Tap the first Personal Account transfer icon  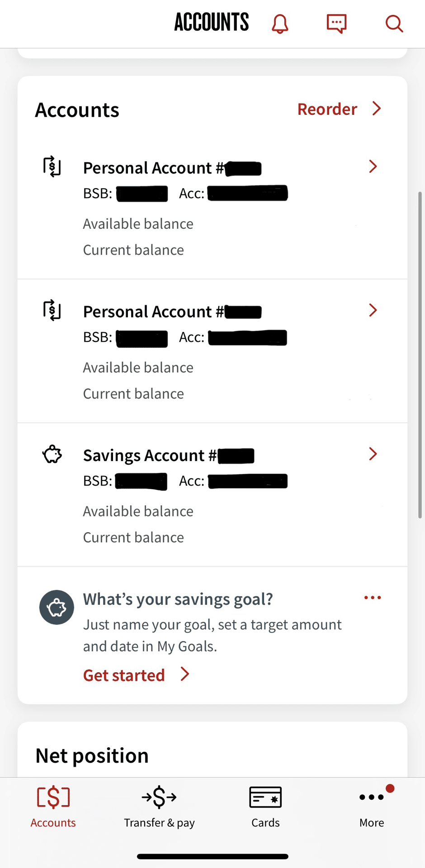52,166
